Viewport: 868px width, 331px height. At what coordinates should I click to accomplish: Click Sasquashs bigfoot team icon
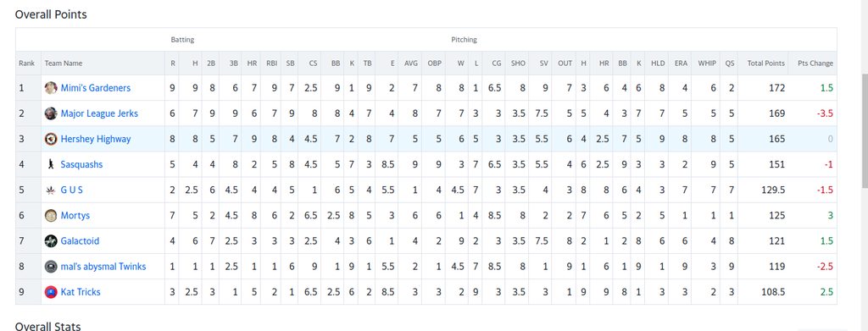click(x=51, y=164)
